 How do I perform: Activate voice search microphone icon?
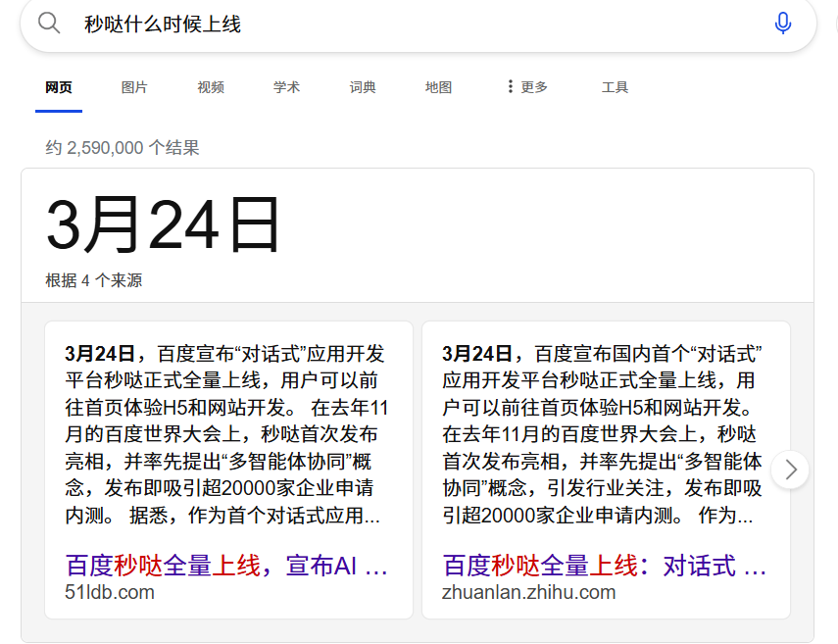(783, 23)
